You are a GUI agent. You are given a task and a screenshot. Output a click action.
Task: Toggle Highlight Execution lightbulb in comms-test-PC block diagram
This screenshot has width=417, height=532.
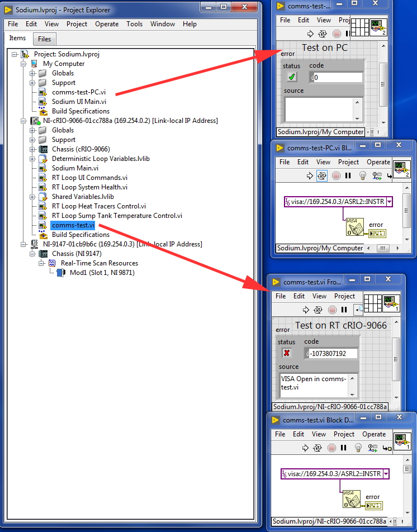[363, 175]
